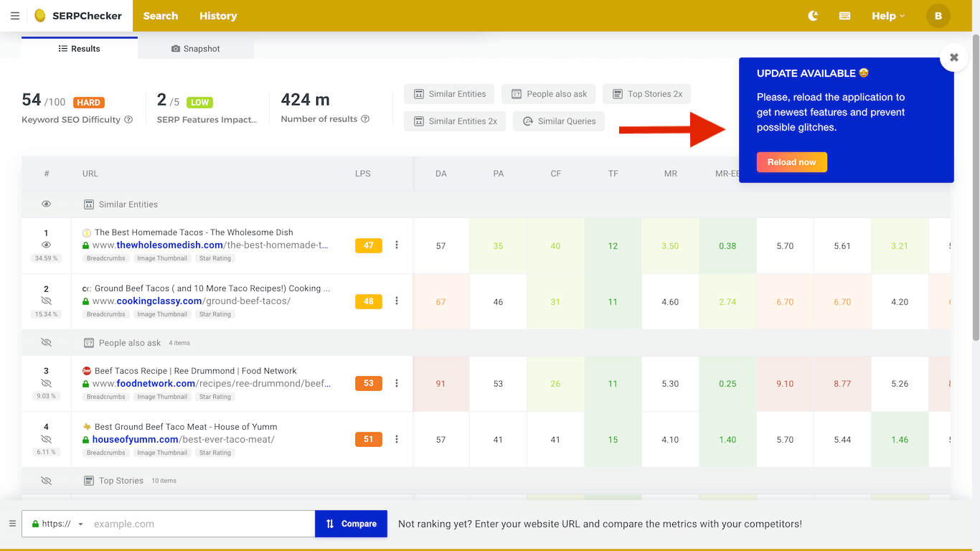Sort by PA column header
Screen dimensions: 980x551
tap(499, 174)
